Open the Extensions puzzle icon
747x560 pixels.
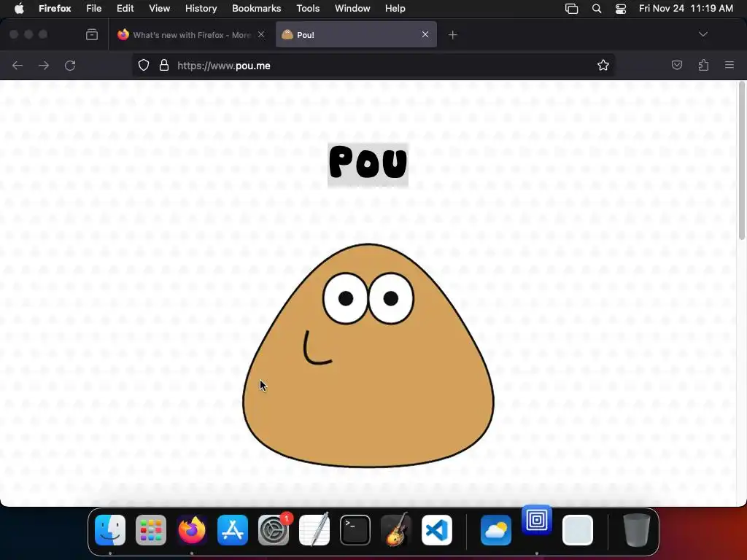click(703, 65)
